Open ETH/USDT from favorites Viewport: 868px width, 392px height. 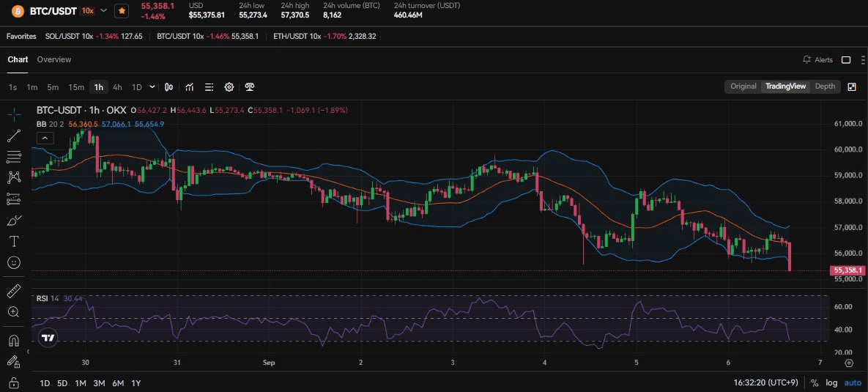click(x=325, y=36)
